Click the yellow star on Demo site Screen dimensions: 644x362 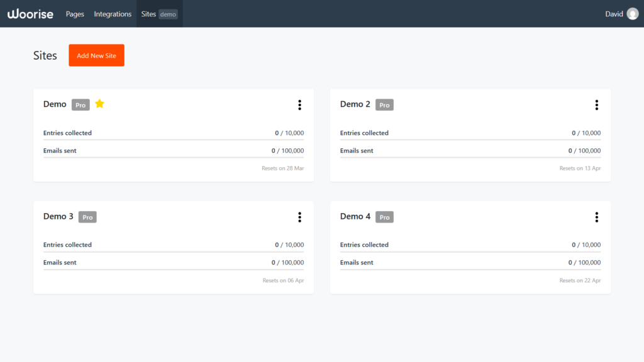[99, 104]
